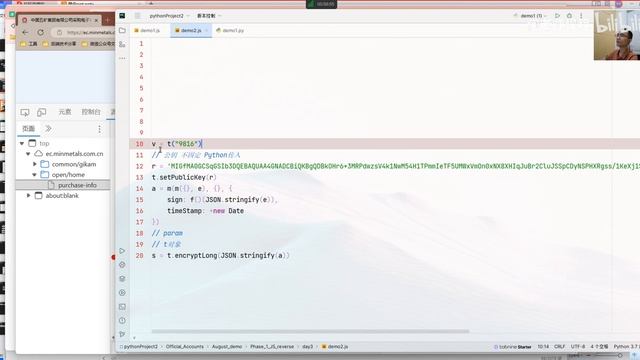Open the DevTools Sources pane kebab menu
This screenshot has height=360, width=640.
[99, 129]
